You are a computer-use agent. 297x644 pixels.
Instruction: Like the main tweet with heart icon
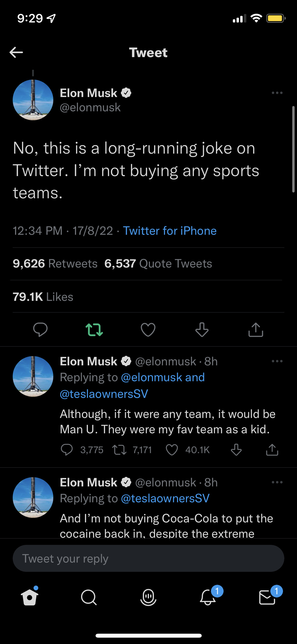point(148,330)
